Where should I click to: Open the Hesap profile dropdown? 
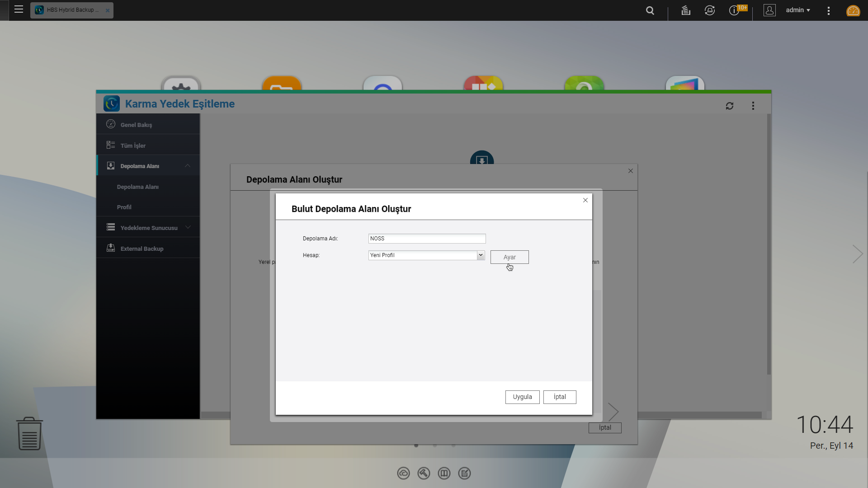(x=481, y=255)
